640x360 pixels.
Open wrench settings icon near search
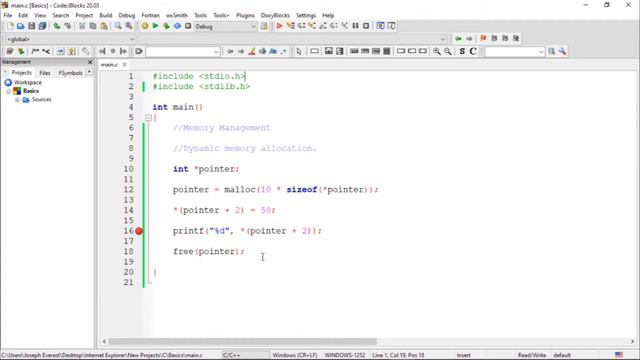pos(562,51)
